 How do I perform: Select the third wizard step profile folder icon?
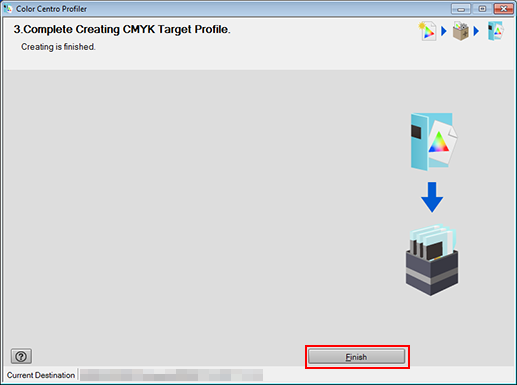[496, 31]
